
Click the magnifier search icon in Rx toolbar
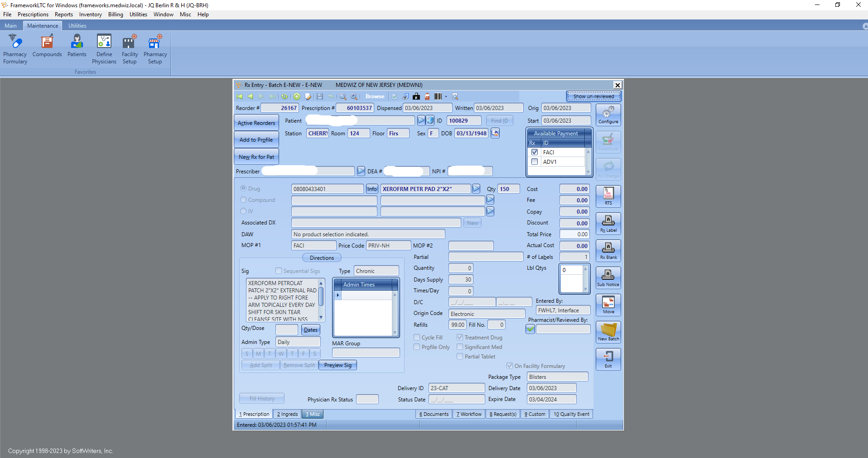[343, 96]
